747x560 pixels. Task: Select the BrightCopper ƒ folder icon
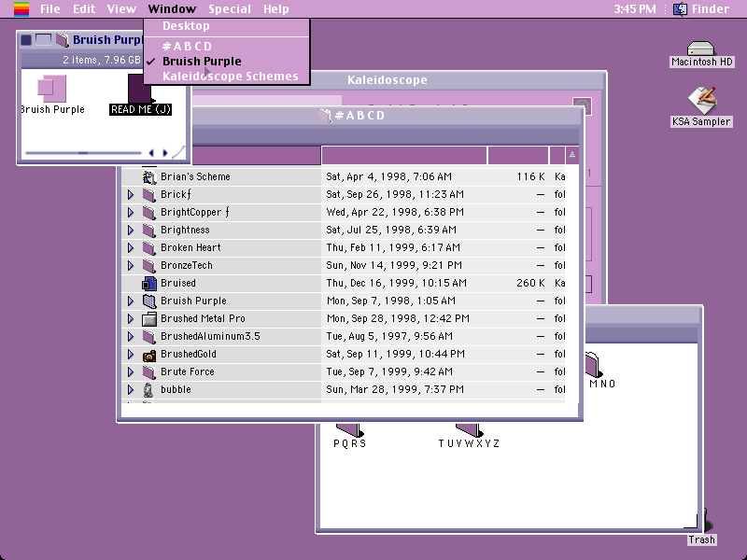coord(149,213)
